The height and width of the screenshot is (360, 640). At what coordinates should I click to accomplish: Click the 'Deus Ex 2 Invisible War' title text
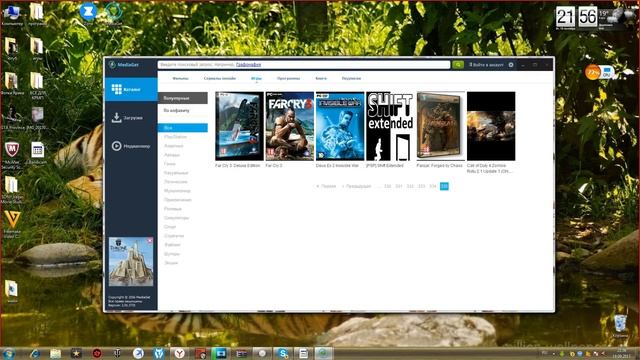click(x=337, y=166)
